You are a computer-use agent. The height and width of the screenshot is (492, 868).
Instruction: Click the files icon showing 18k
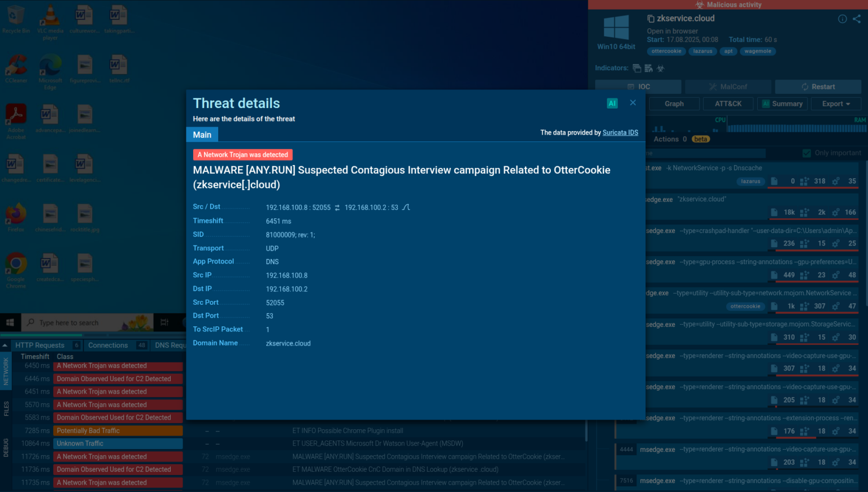tap(775, 213)
